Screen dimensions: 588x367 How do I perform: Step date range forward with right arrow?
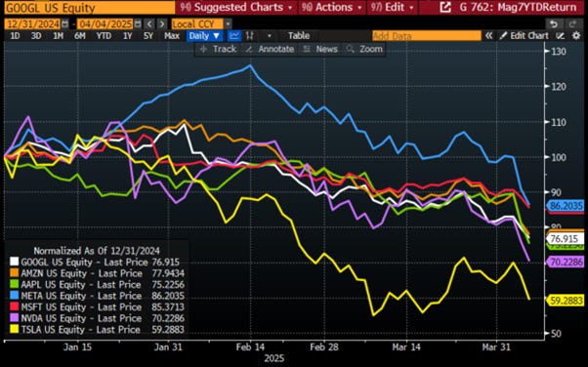[x=161, y=24]
